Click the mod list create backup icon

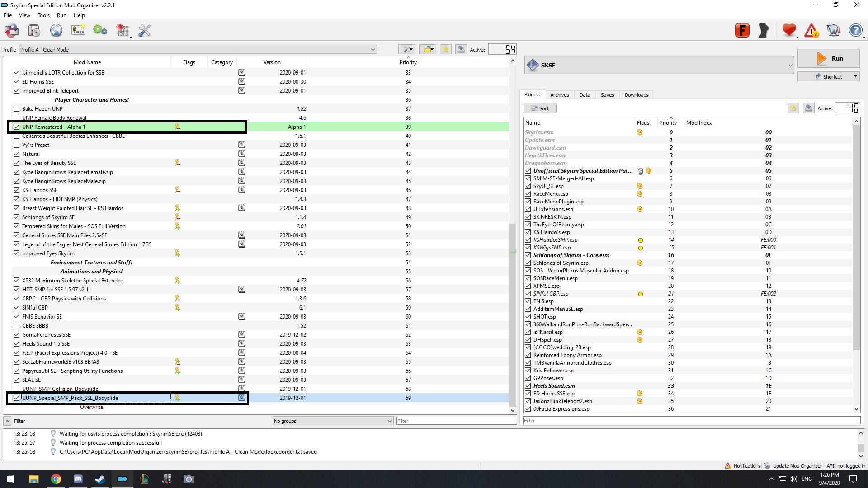coord(461,49)
